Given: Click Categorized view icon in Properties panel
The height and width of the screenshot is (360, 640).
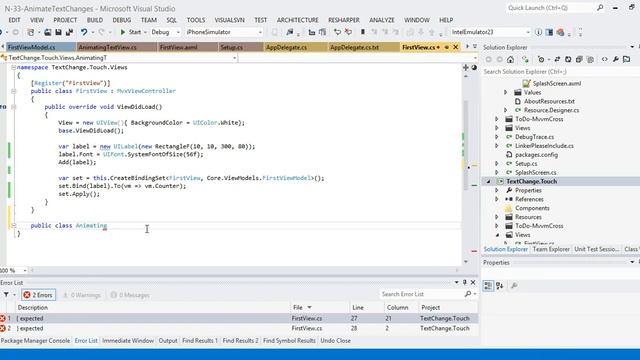Looking at the screenshot, I should click(x=488, y=286).
